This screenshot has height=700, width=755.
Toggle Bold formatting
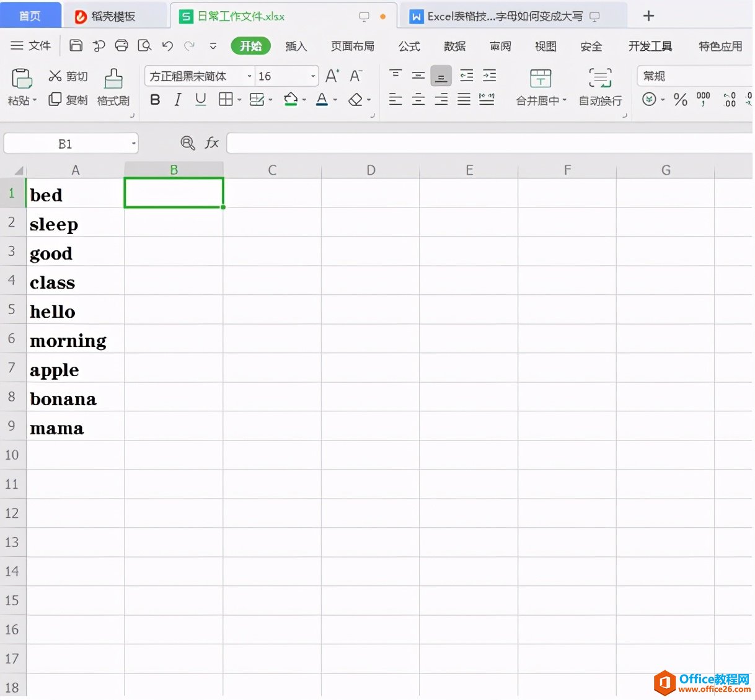[155, 100]
